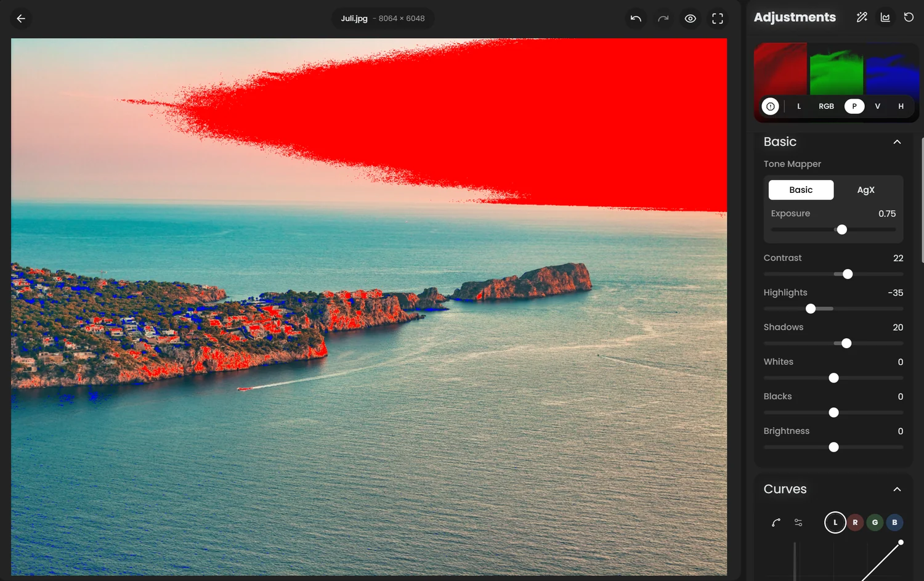
Task: Click the 8064 × 6048 dimensions text
Action: coord(402,18)
